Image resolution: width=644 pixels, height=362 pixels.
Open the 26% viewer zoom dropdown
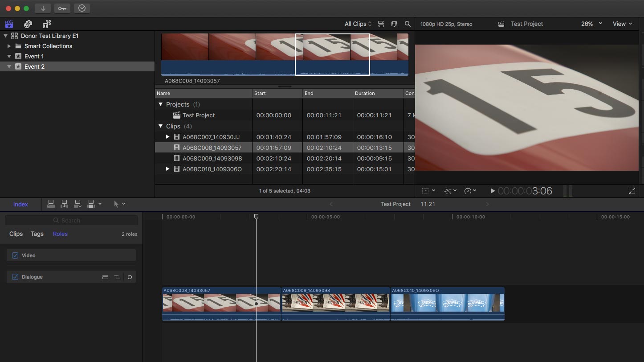pos(591,24)
